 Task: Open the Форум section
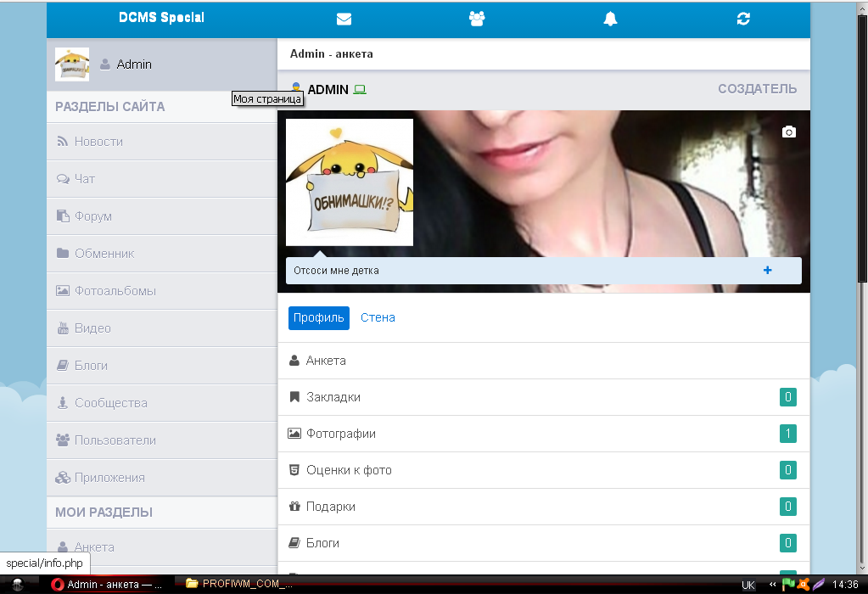[93, 216]
